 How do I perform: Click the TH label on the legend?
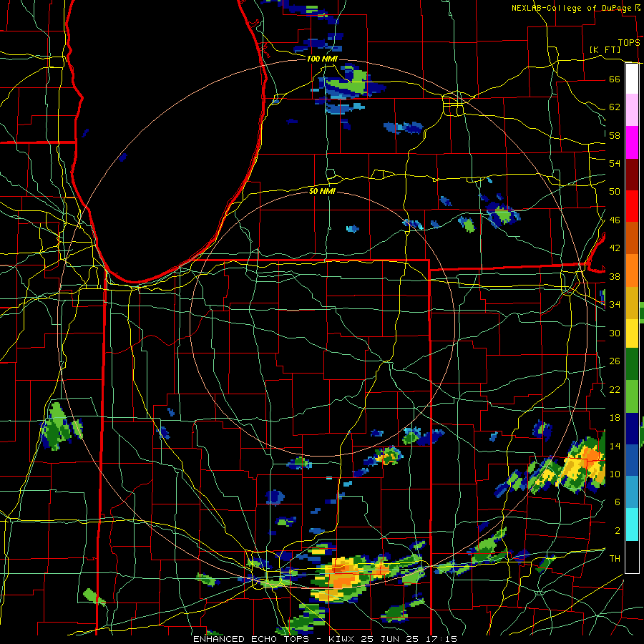coord(615,559)
